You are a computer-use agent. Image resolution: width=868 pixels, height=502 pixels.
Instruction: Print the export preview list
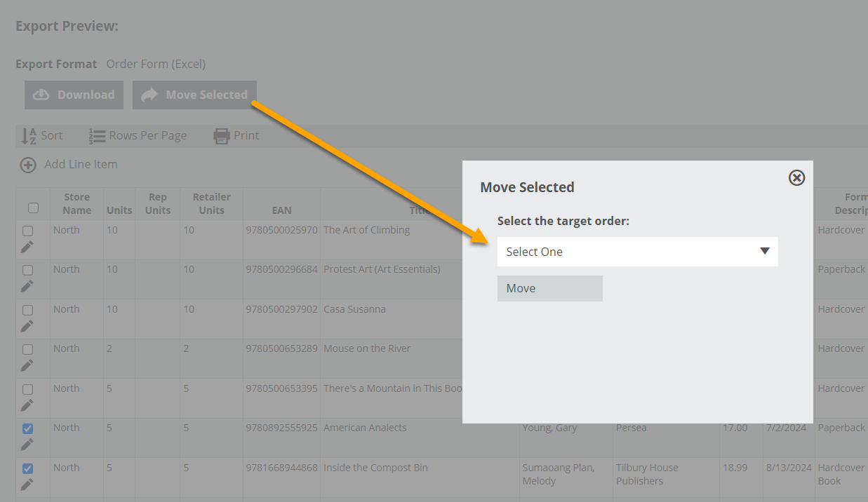(x=236, y=136)
